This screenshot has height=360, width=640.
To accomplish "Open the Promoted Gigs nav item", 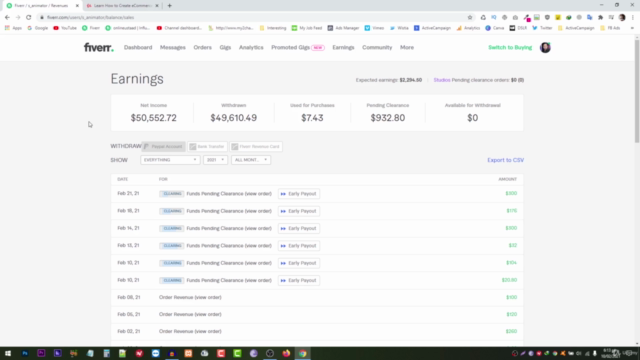I will pos(298,47).
